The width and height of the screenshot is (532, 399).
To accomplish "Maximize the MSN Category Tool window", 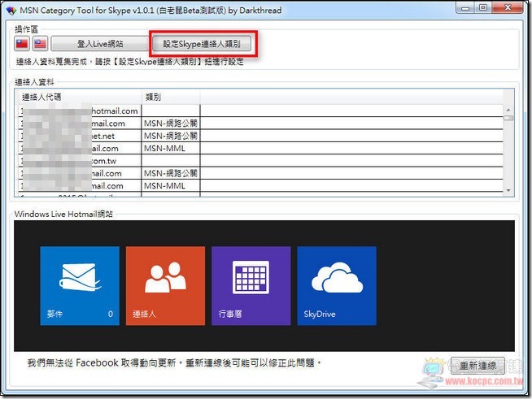I will (483, 7).
